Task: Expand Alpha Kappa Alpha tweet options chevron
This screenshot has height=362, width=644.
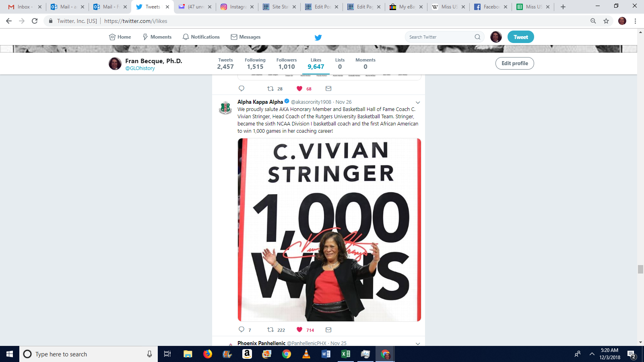Action: point(418,103)
